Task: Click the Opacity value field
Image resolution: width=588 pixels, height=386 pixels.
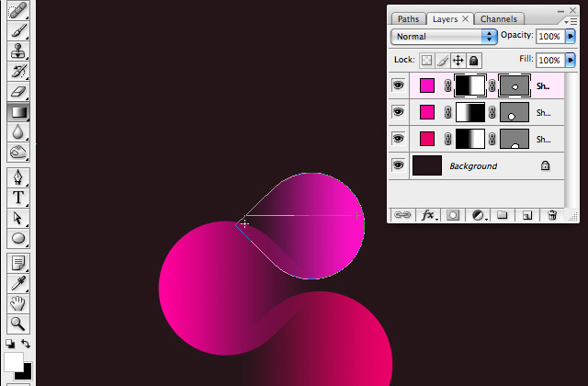Action: 550,37
